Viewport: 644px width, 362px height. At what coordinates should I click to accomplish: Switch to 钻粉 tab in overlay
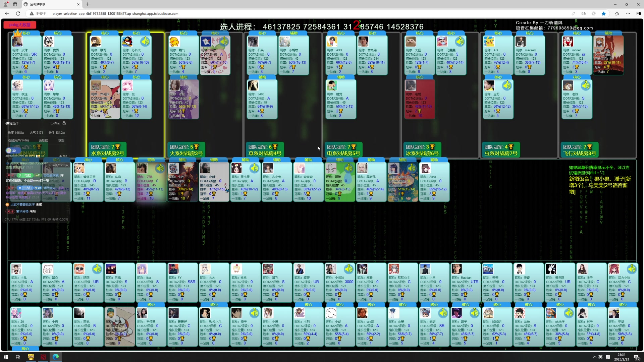61,140
